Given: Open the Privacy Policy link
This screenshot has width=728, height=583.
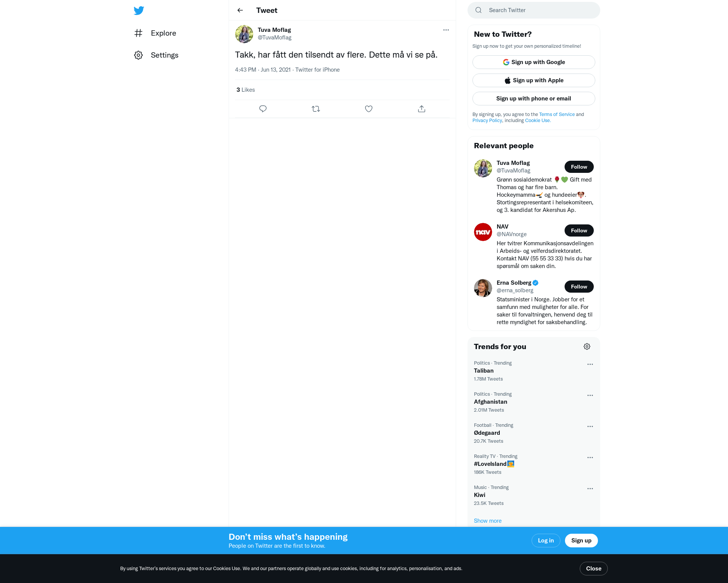Looking at the screenshot, I should 487,121.
